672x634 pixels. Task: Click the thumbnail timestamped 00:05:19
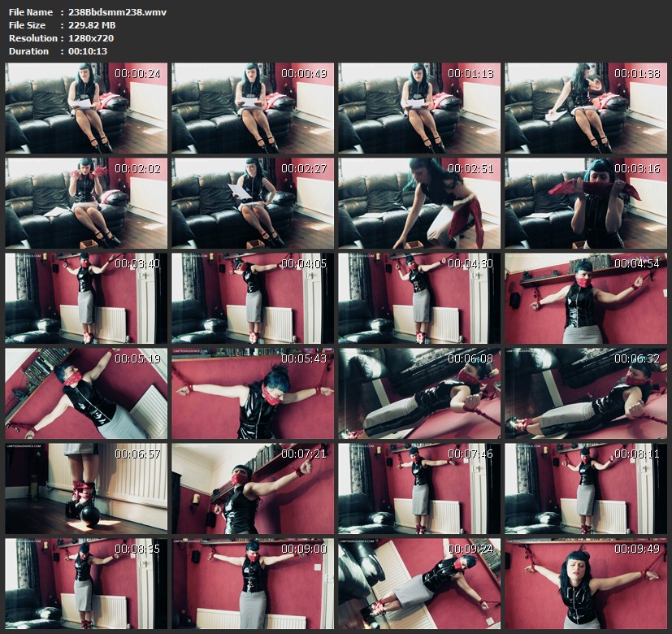86,393
